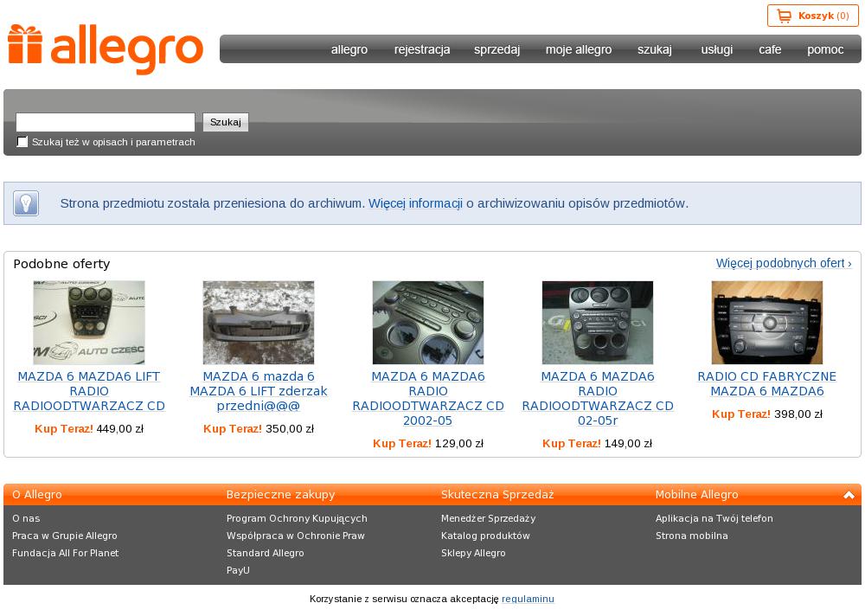Open 'Menedżer Sprzedaży' footer link
This screenshot has width=865, height=616.
click(488, 518)
